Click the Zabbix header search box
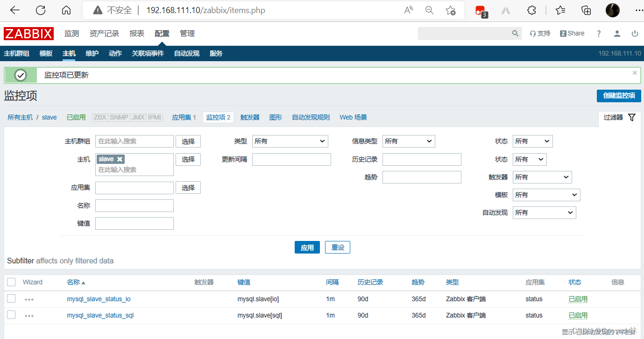Viewport: 644px width, 339px height. [x=469, y=34]
